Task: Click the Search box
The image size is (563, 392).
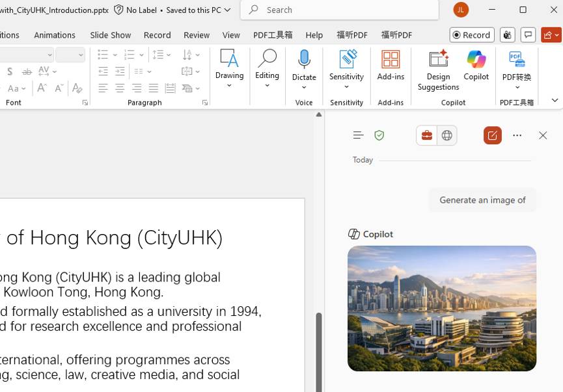Action: (340, 10)
